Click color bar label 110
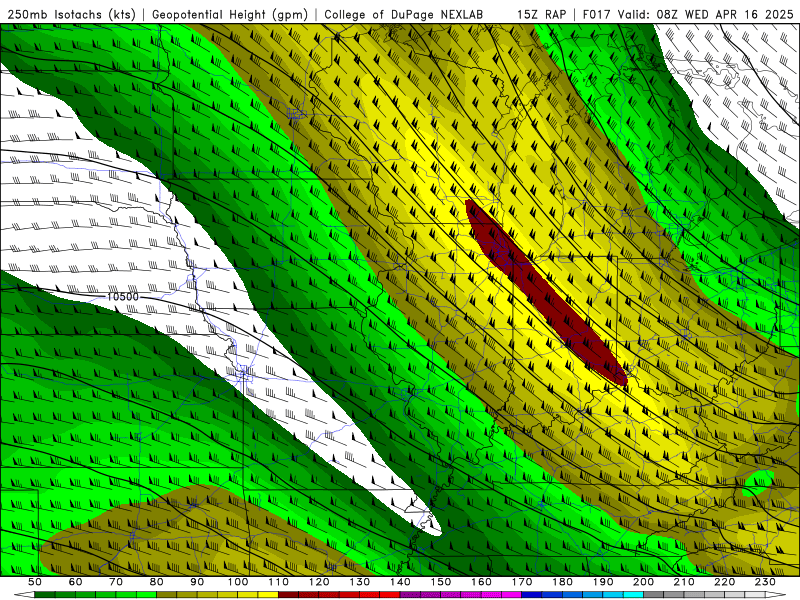This screenshot has width=800, height=600. point(279,582)
